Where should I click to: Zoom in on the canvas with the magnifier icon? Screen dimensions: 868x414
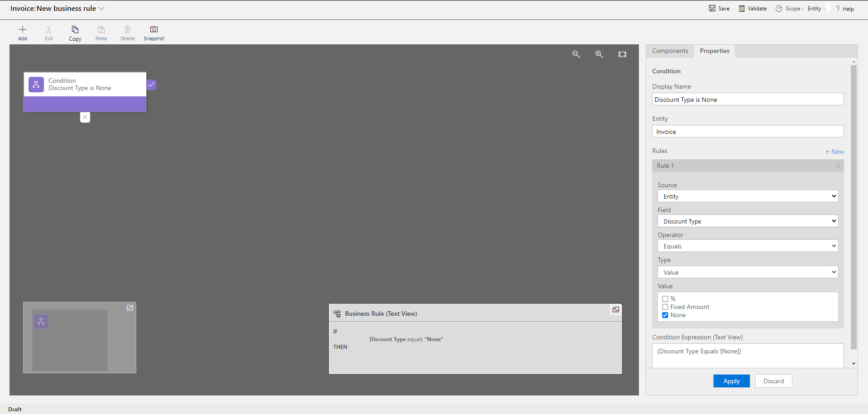coord(599,54)
